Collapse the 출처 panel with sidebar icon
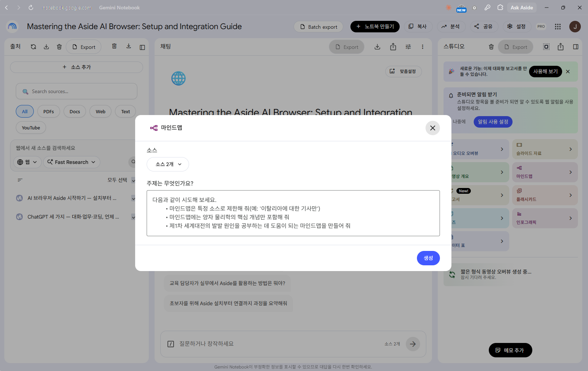The image size is (588, 371). point(142,47)
